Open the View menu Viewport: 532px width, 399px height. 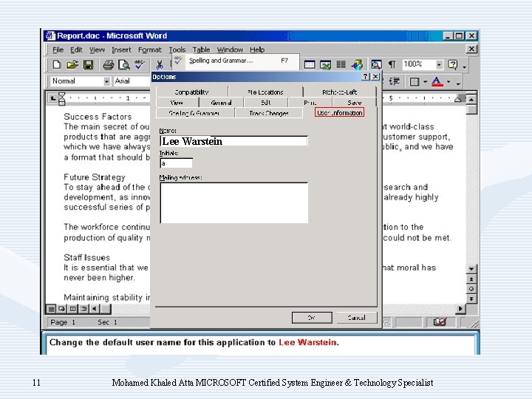[97, 50]
